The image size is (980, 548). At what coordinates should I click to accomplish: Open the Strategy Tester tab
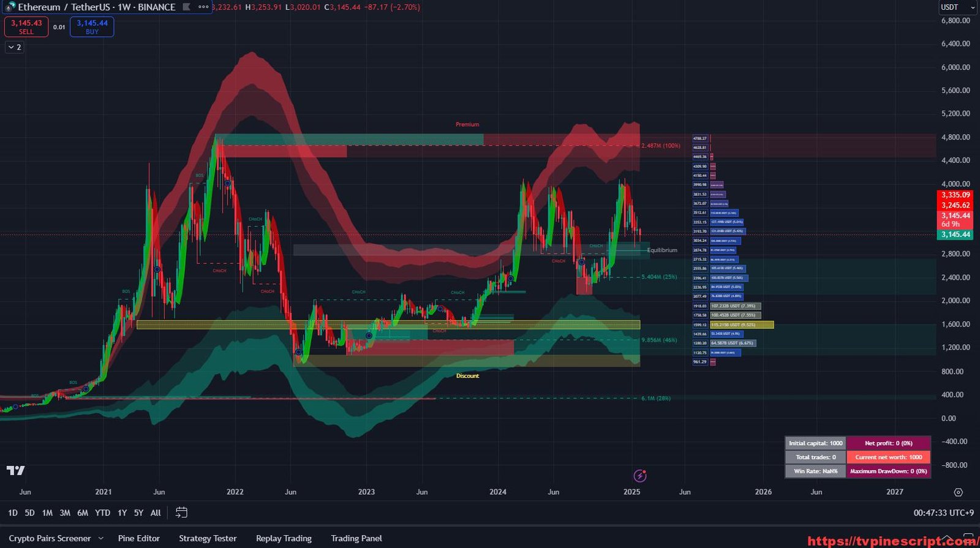tap(208, 538)
